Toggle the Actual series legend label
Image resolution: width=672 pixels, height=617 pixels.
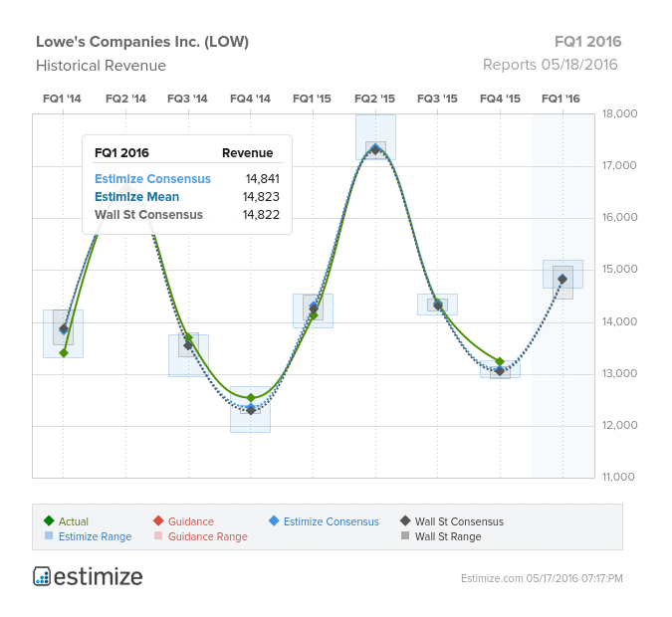(x=74, y=521)
